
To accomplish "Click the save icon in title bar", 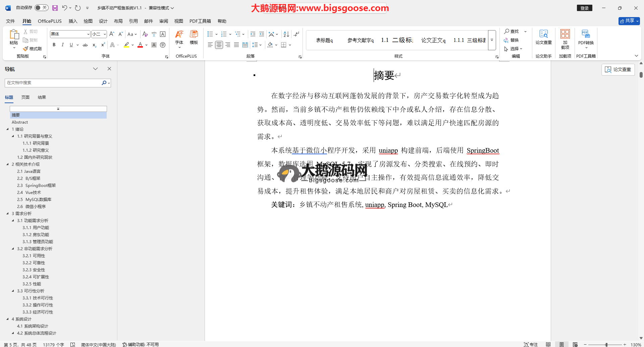I will pos(55,8).
